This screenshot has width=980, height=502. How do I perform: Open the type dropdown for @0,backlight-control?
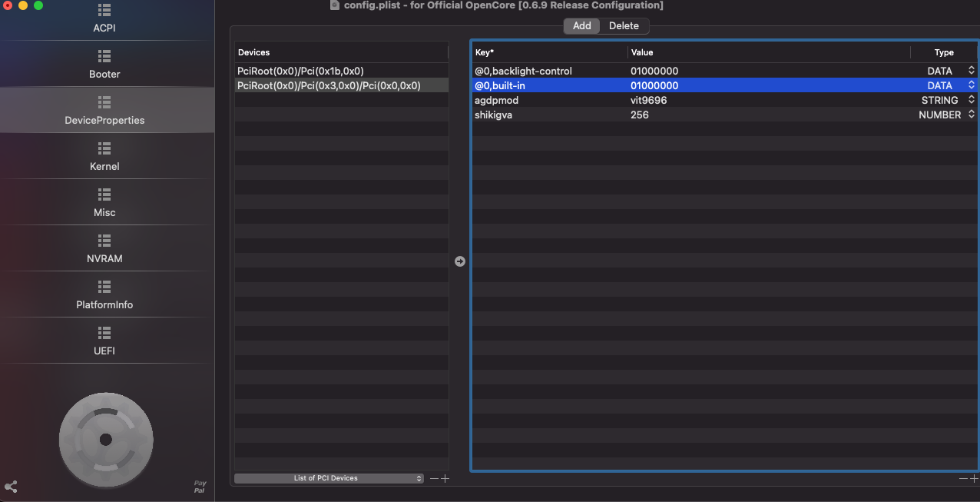coord(971,71)
